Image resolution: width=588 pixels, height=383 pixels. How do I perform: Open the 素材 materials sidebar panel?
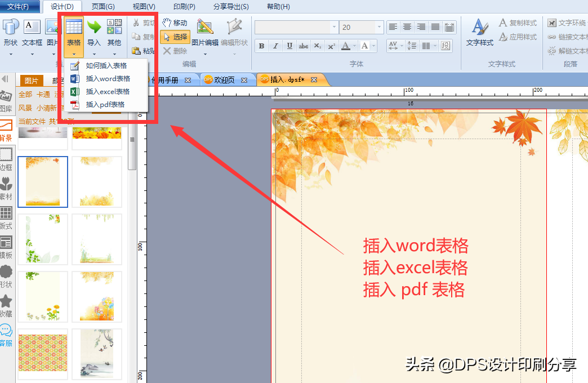pyautogui.click(x=6, y=189)
